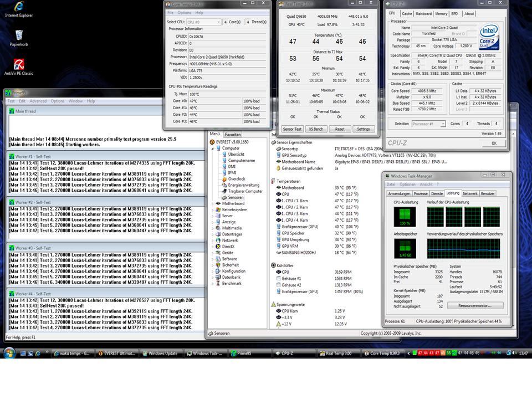Click OK button in CPU-Z
The height and width of the screenshot is (399, 532).
(x=494, y=143)
